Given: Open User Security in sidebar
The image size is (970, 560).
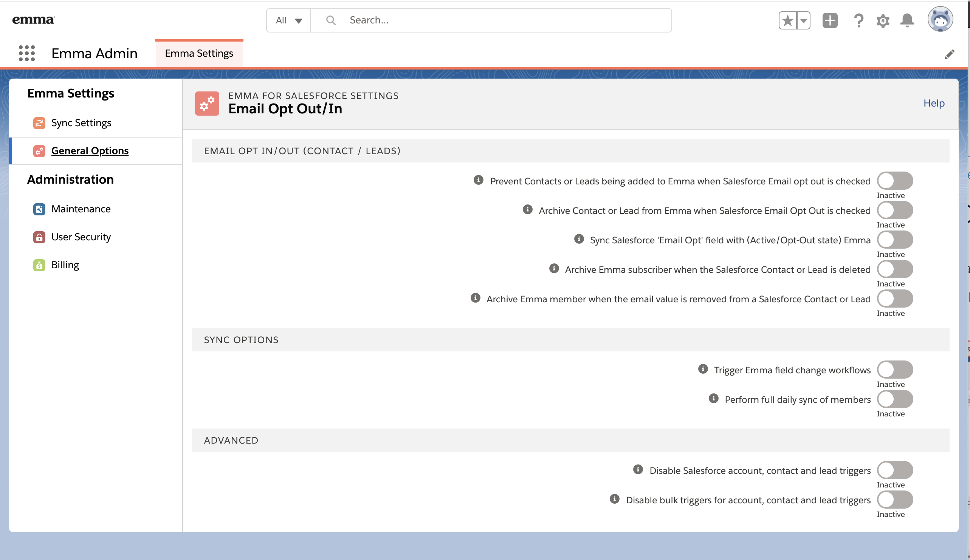Looking at the screenshot, I should click(x=81, y=237).
